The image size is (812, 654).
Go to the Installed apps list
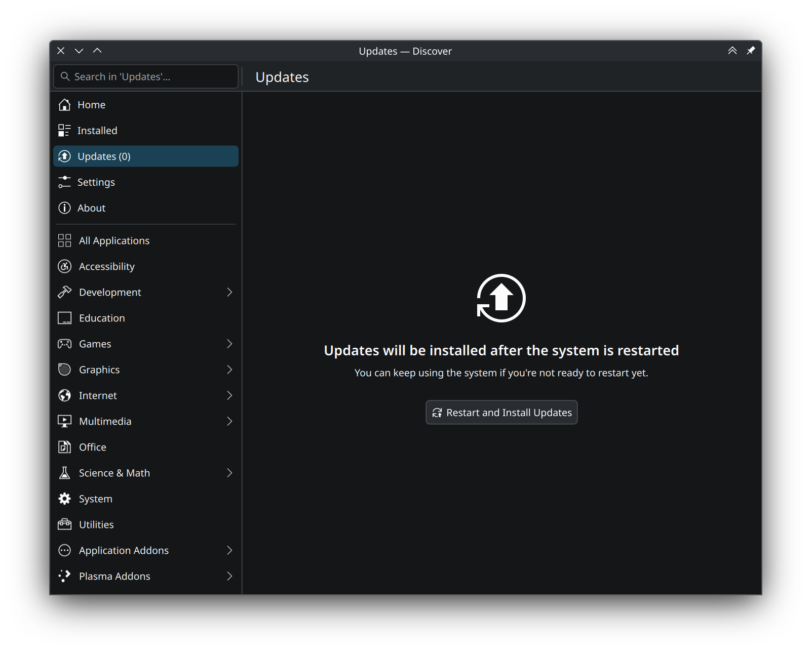(x=146, y=131)
